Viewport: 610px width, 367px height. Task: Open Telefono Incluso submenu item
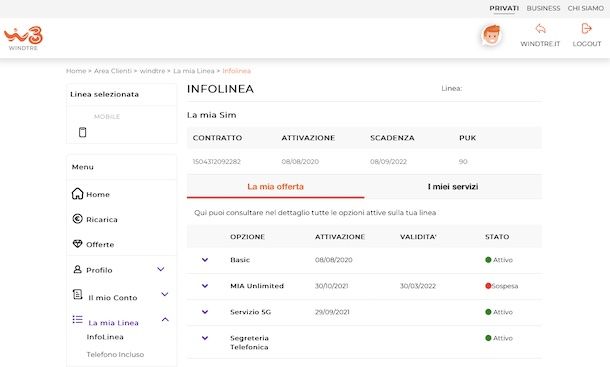[x=115, y=355]
